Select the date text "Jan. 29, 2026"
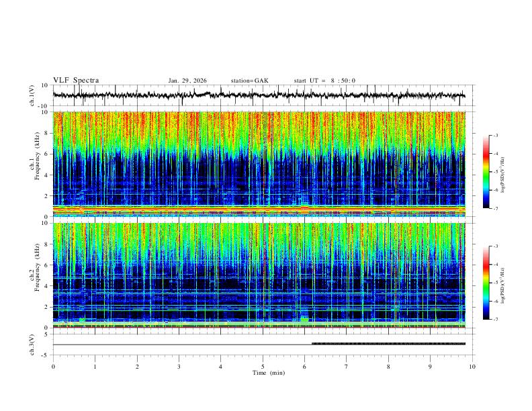The width and height of the screenshot is (532, 411). 187,81
